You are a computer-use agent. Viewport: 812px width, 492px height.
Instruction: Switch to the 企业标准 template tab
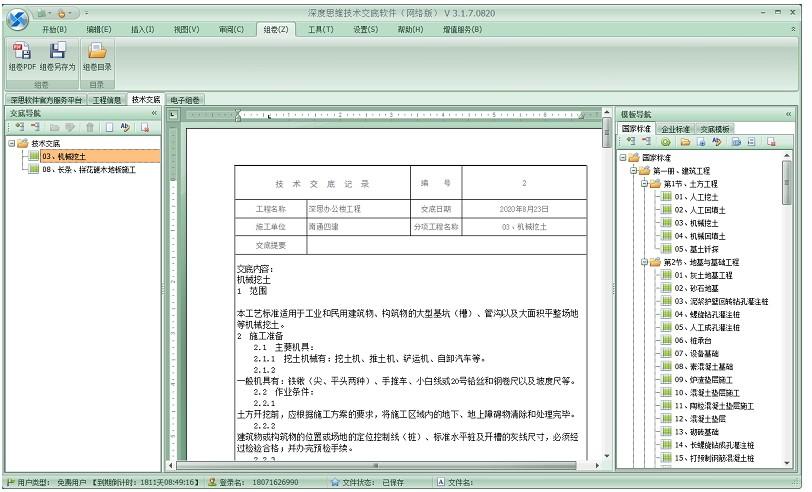675,129
